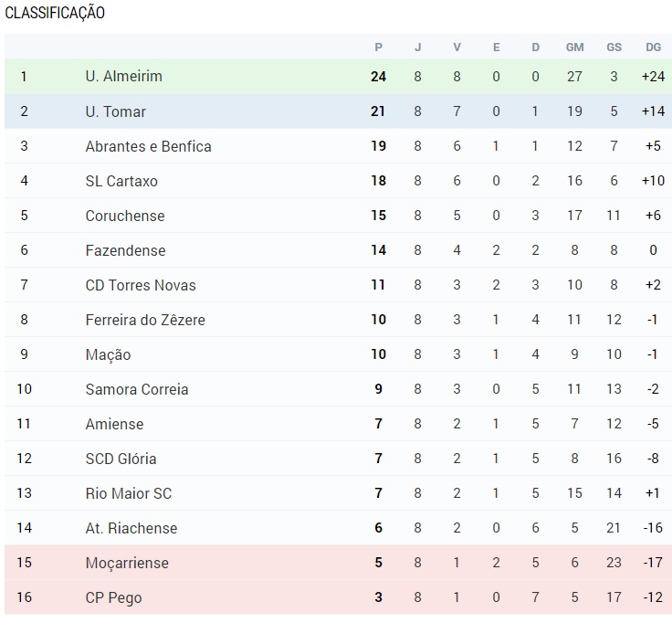Choose the Rio Maior SC entry
672x623 pixels.
click(129, 493)
